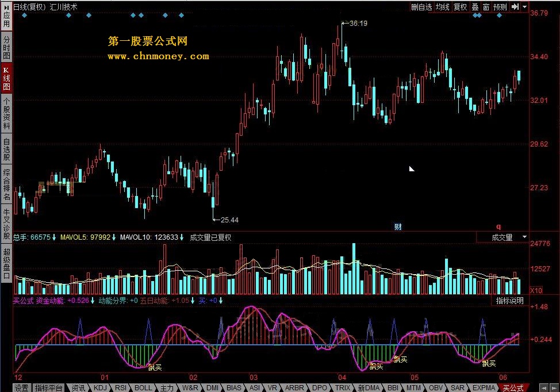This screenshot has height=392, width=560.
Task: Select the K线图 sidebar tab
Action: (6, 78)
